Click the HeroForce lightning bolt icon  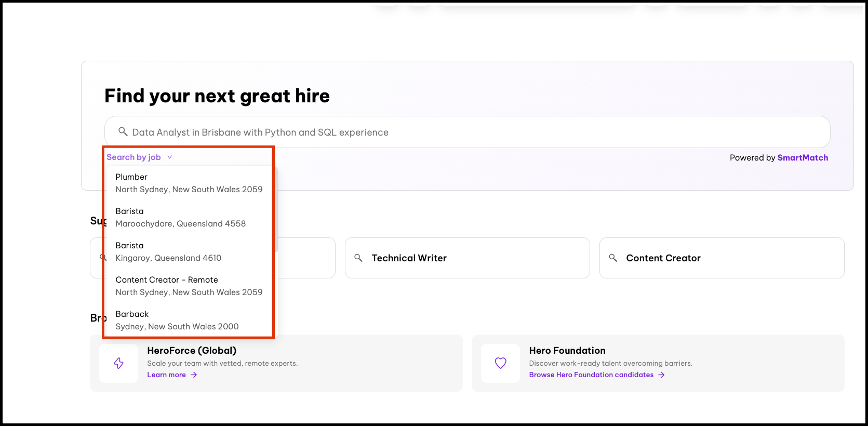pyautogui.click(x=119, y=363)
